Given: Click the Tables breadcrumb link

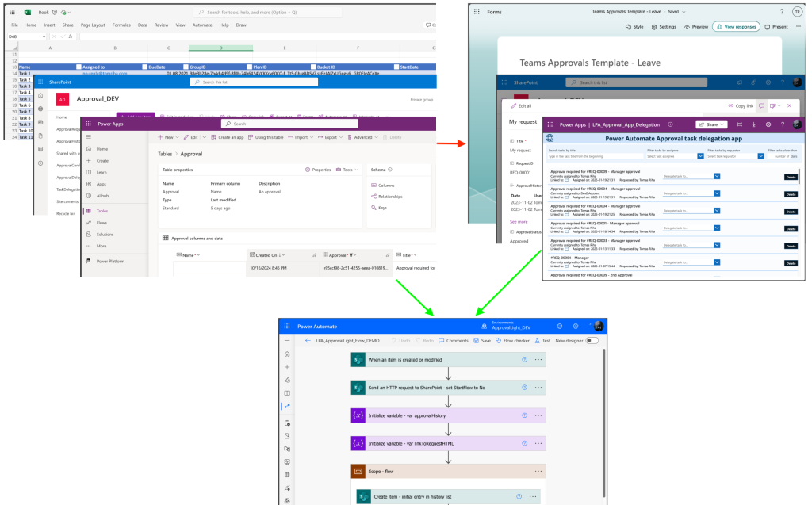Looking at the screenshot, I should click(165, 154).
